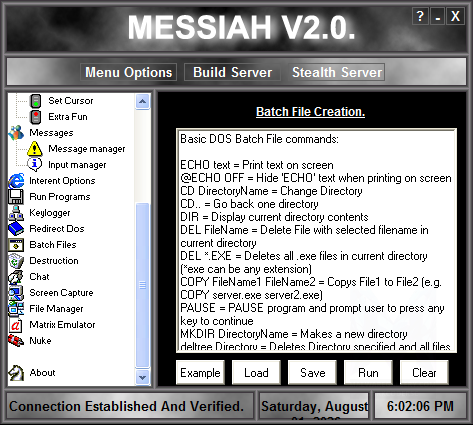
Task: Click the 'MKDIR DirectoryName' line
Action: (x=294, y=334)
